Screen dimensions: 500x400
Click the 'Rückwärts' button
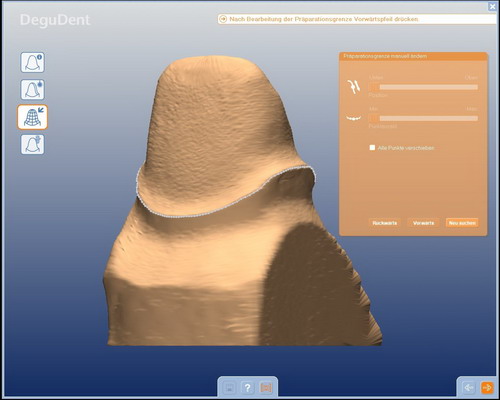(x=385, y=223)
